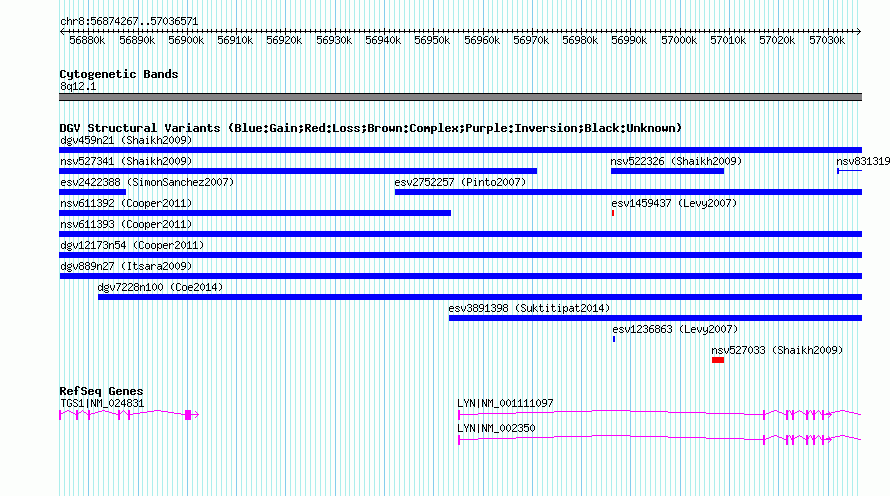This screenshot has width=890, height=496.
Task: Click the 57030k ruler position label
Action: coord(827,40)
